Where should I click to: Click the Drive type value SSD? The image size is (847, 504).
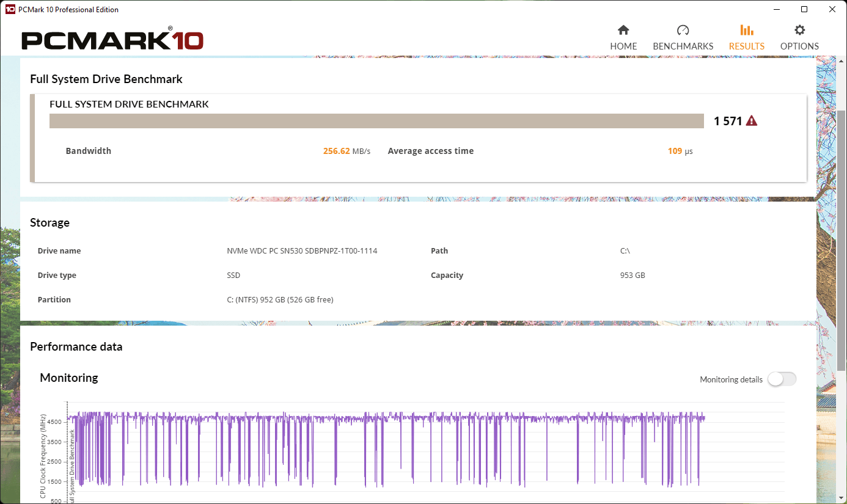[x=233, y=276]
